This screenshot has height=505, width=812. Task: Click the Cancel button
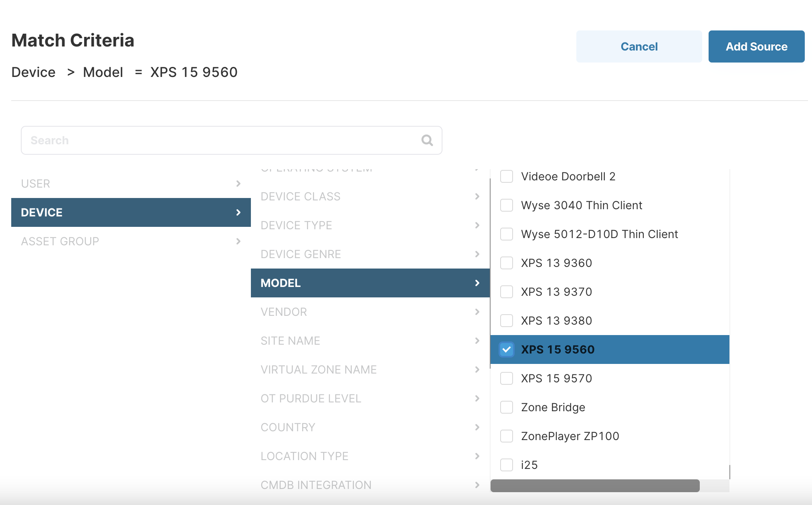point(639,46)
